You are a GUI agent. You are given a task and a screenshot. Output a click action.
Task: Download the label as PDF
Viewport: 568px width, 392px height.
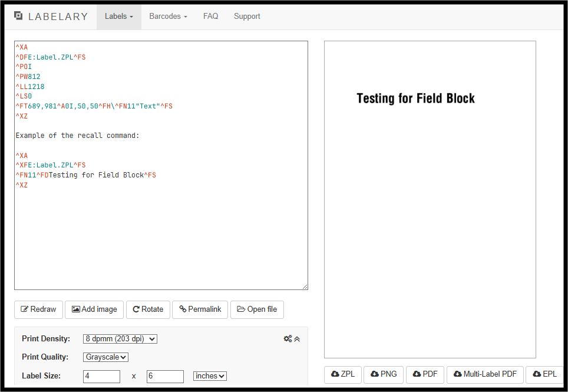(x=425, y=374)
